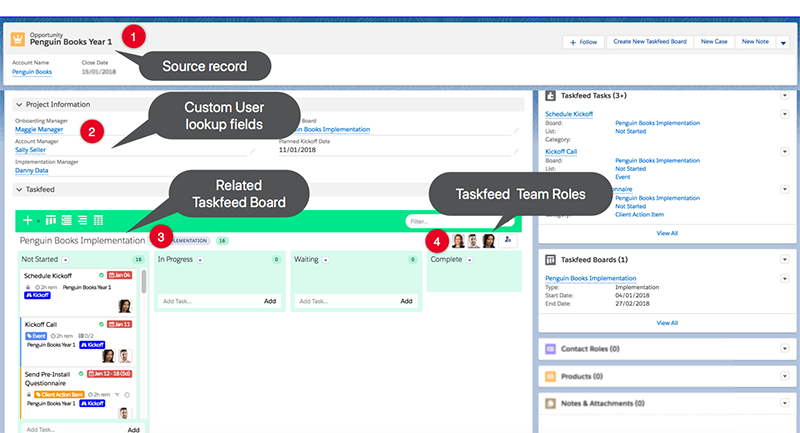Image resolution: width=800 pixels, height=433 pixels.
Task: Click the Create New Taskfeed Board button
Action: [649, 42]
